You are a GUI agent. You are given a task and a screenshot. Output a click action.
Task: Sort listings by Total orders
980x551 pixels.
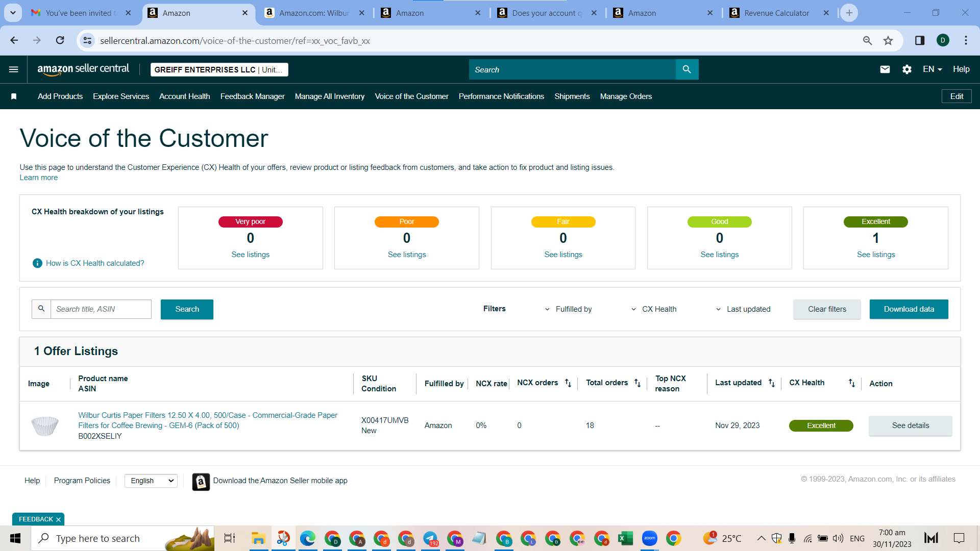tap(638, 383)
